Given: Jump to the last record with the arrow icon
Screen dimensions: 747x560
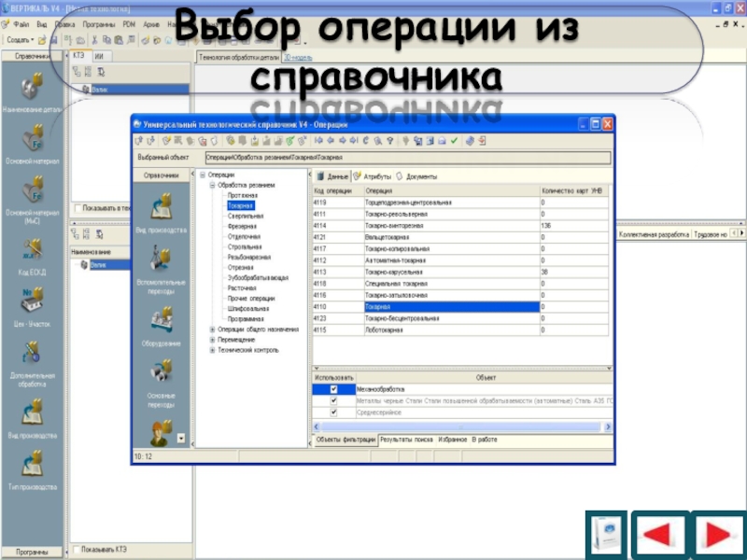Looking at the screenshot, I should click(x=354, y=141).
